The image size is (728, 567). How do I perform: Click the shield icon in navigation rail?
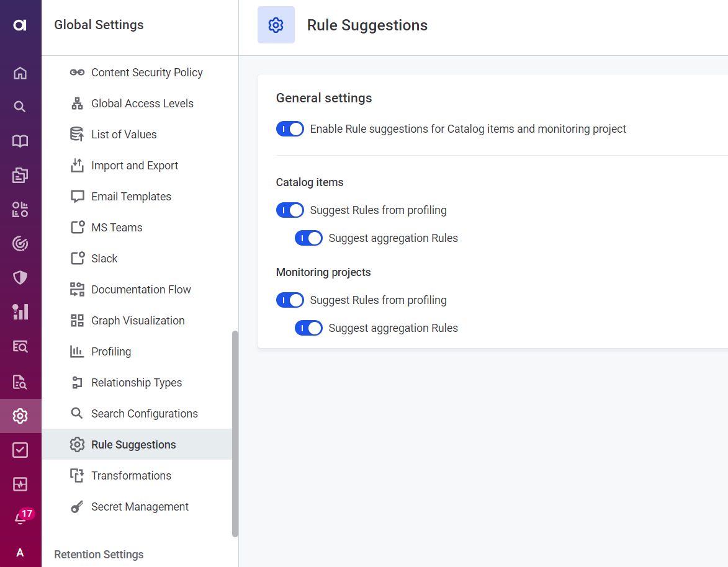point(20,277)
